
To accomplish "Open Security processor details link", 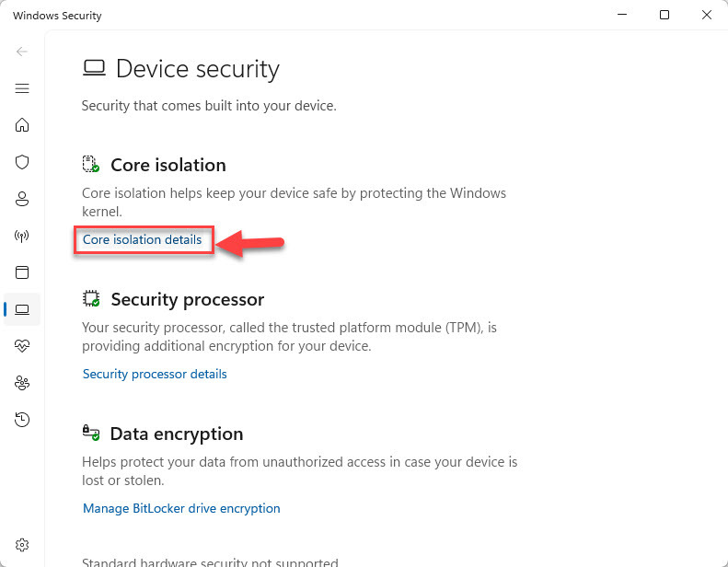I will pyautogui.click(x=155, y=375).
